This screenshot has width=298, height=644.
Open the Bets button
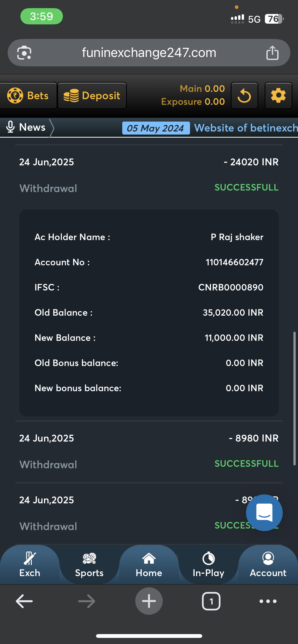coord(28,96)
